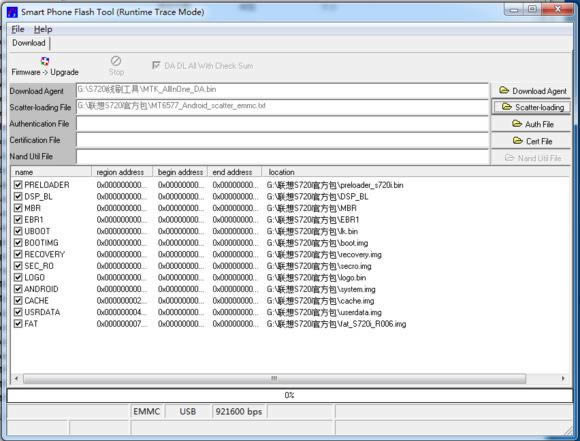
Task: Uncheck the USRDATA checkbox
Action: (x=18, y=312)
